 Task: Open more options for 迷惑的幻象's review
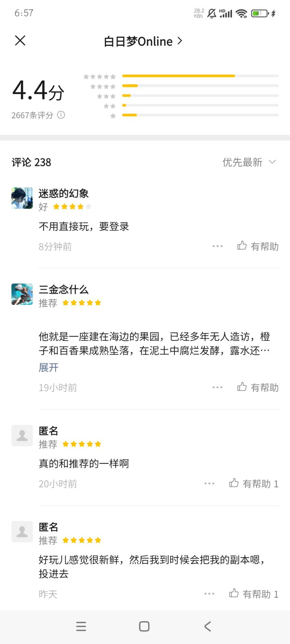click(217, 246)
